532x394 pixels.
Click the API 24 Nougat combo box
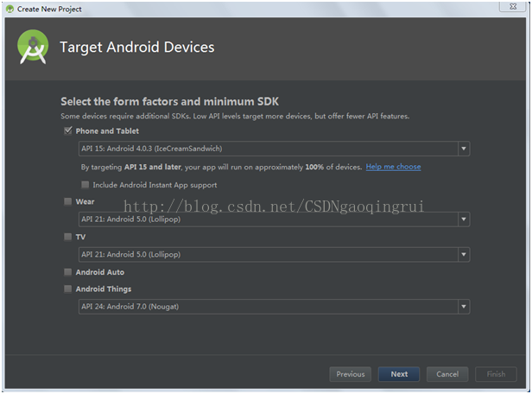[x=274, y=307]
